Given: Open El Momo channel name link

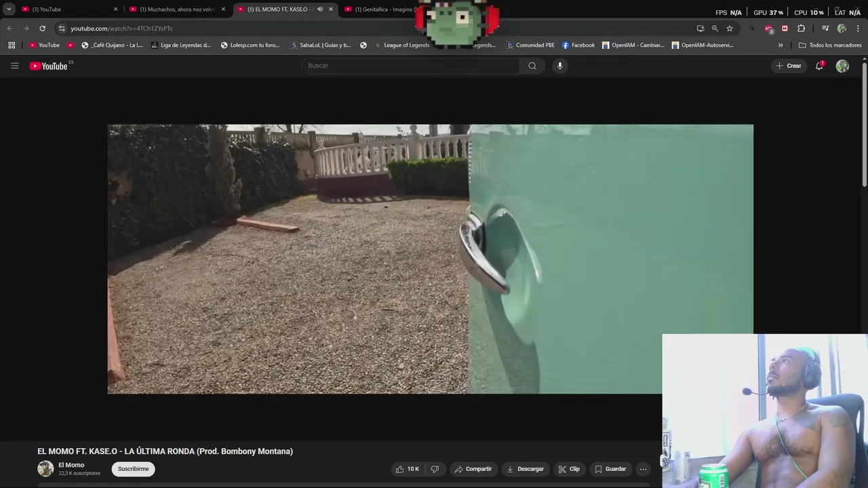Looking at the screenshot, I should [71, 465].
